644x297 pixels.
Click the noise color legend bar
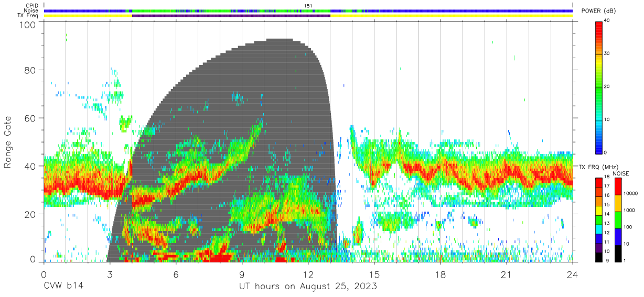coord(619,219)
